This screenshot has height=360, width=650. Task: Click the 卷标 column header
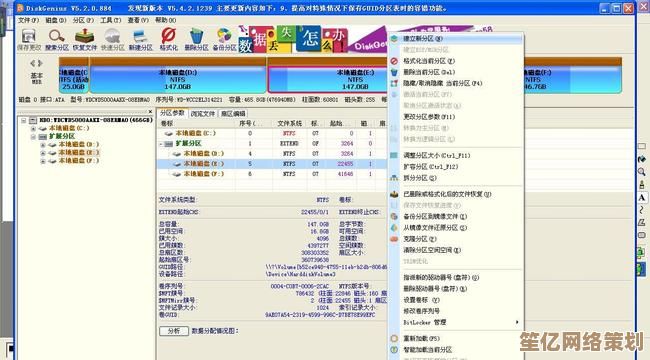[167, 124]
